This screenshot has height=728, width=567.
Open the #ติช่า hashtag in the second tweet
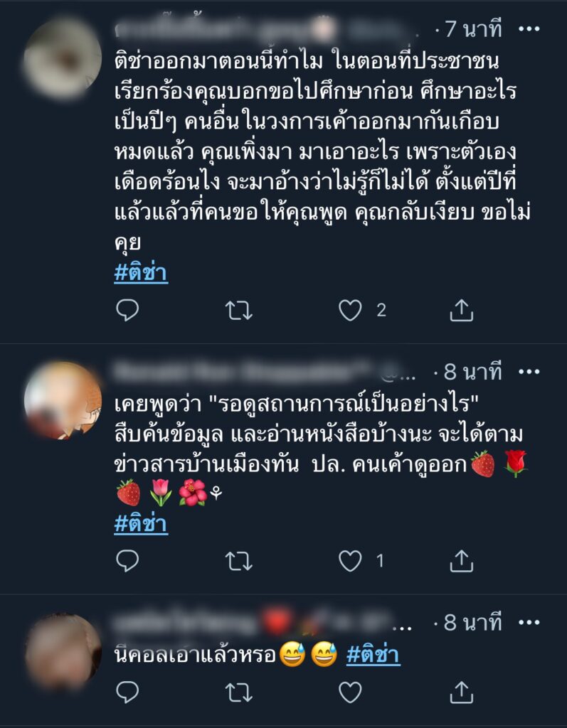pyautogui.click(x=141, y=524)
